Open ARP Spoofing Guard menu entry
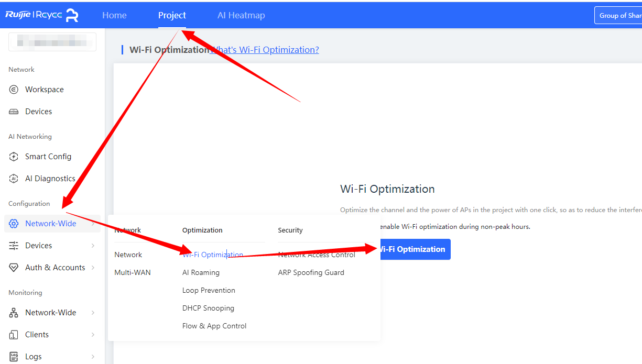 tap(311, 272)
